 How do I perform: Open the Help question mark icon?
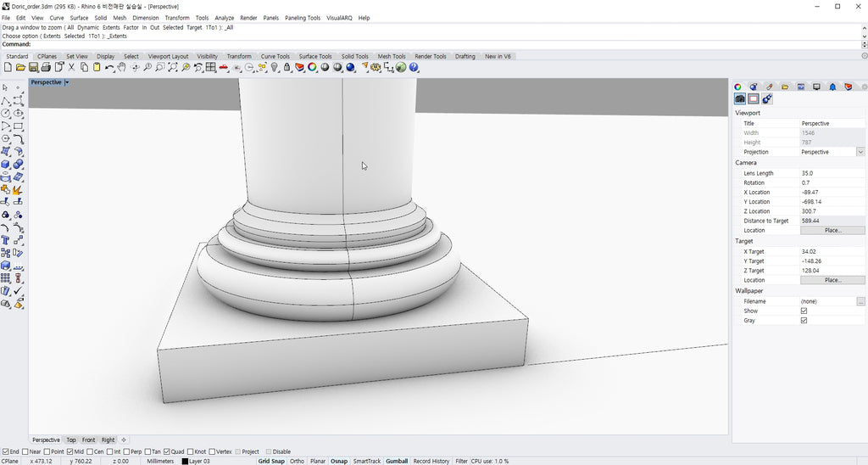414,68
